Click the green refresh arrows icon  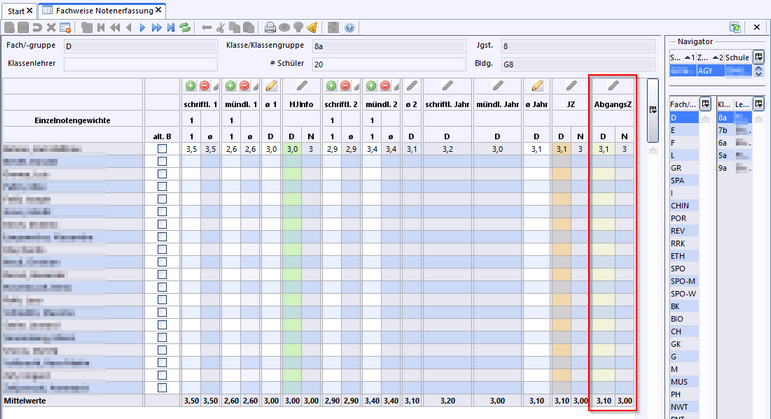tap(185, 28)
